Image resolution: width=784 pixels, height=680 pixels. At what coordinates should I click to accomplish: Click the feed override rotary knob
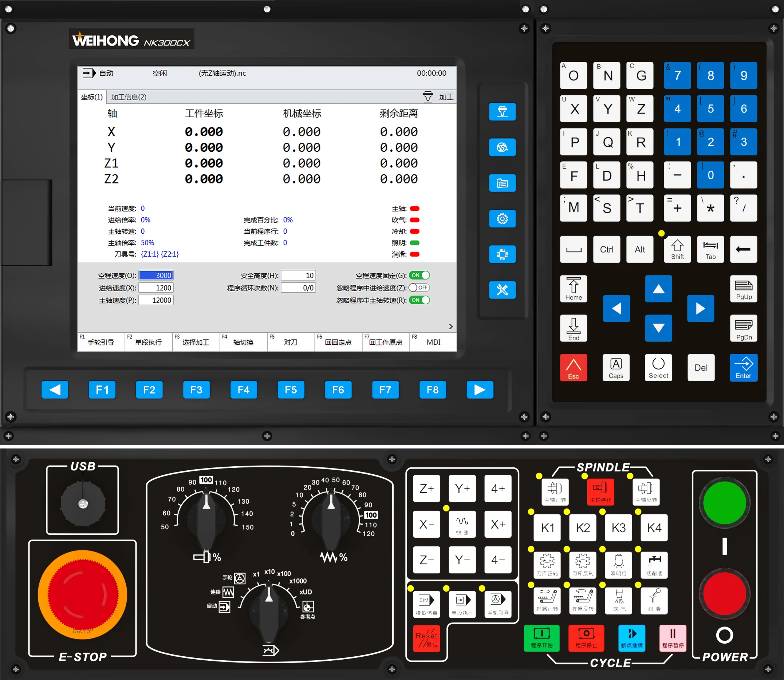(x=331, y=520)
